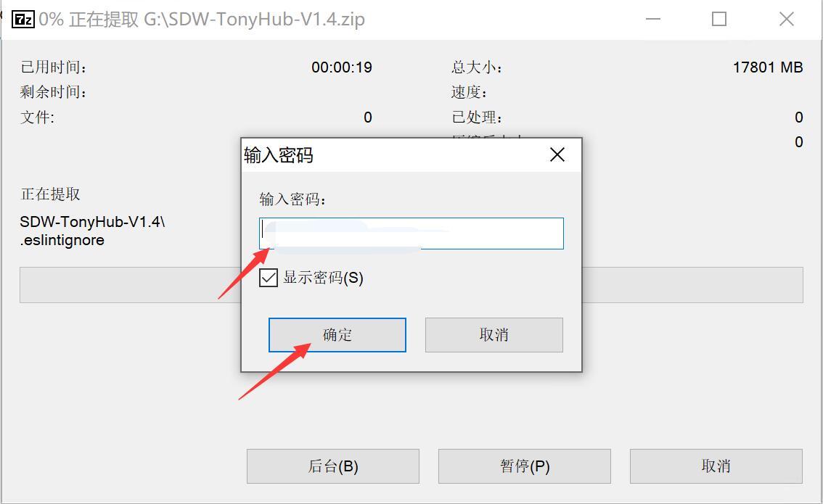Close the 输入密码 dialog with its X
Image resolution: width=823 pixels, height=504 pixels.
pos(557,154)
